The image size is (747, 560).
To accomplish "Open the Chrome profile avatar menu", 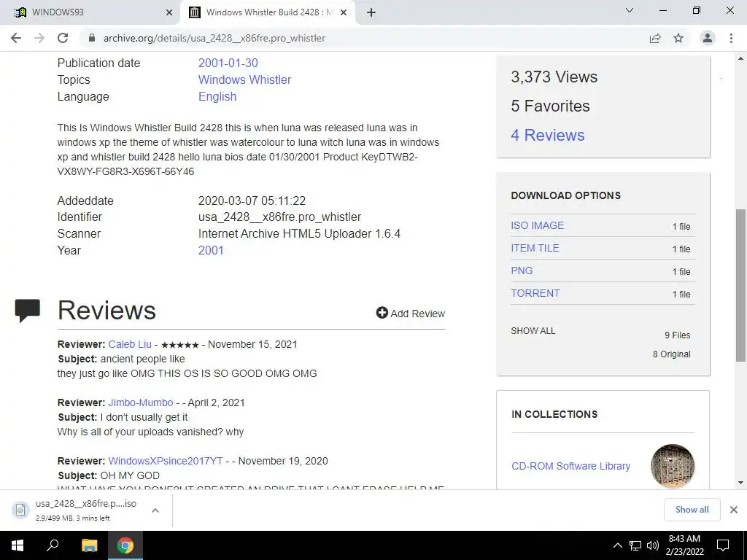I will (x=708, y=38).
